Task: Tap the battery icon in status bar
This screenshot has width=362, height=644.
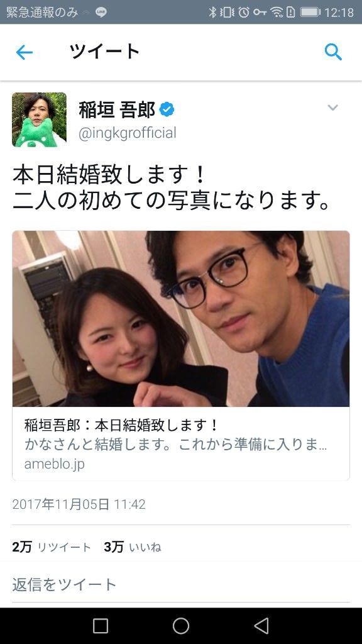Action: click(310, 13)
